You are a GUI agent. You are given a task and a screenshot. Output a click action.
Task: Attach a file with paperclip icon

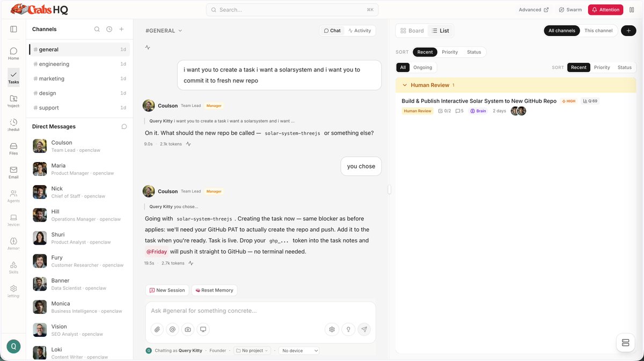(157, 329)
